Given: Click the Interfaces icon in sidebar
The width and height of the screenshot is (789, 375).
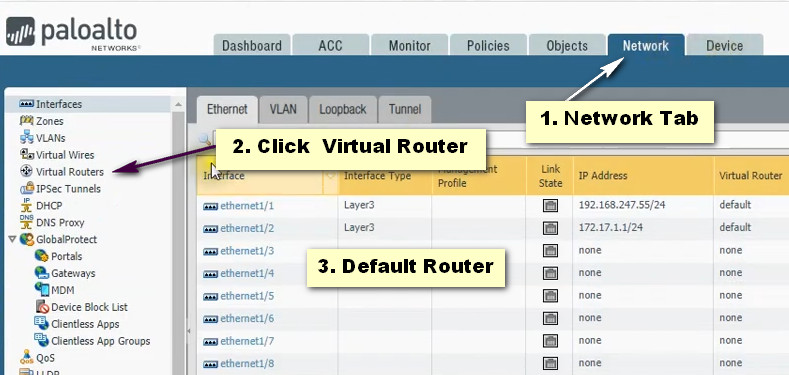Looking at the screenshot, I should (x=26, y=104).
